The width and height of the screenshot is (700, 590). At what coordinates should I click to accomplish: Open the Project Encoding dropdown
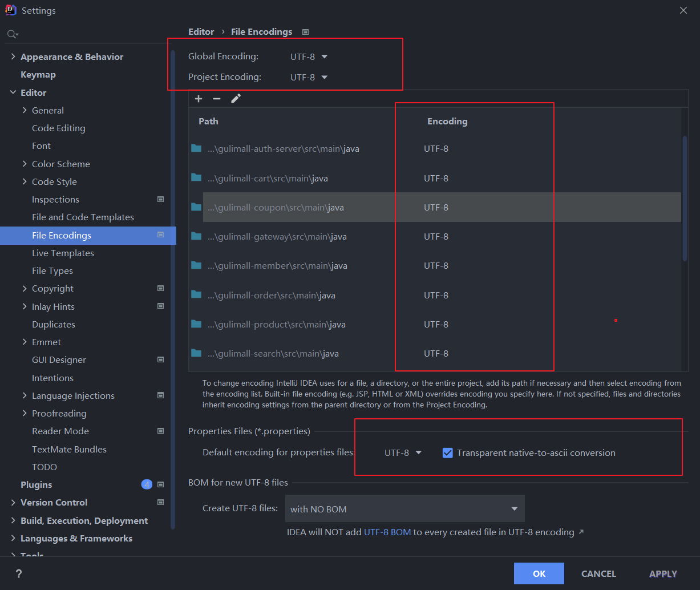(309, 77)
